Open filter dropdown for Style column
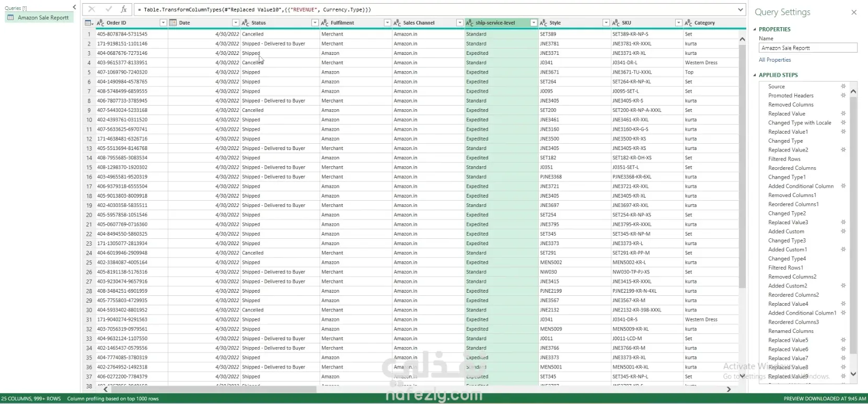Viewport: 868px width, 404px height. coord(606,23)
